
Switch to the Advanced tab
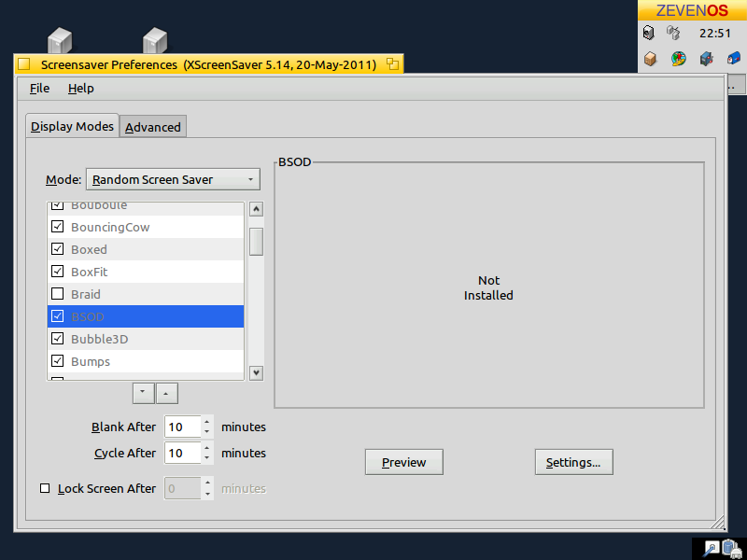pyautogui.click(x=153, y=127)
